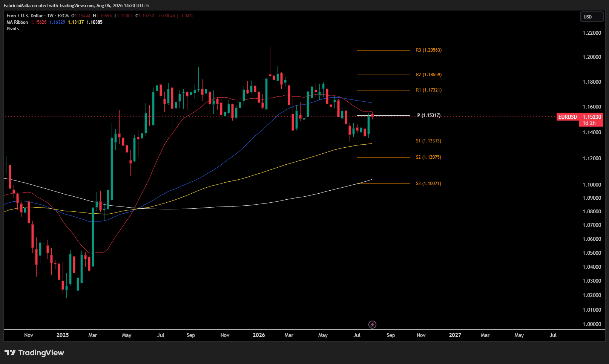
Task: Click the red EURUSD symbol tag
Action: coord(568,117)
